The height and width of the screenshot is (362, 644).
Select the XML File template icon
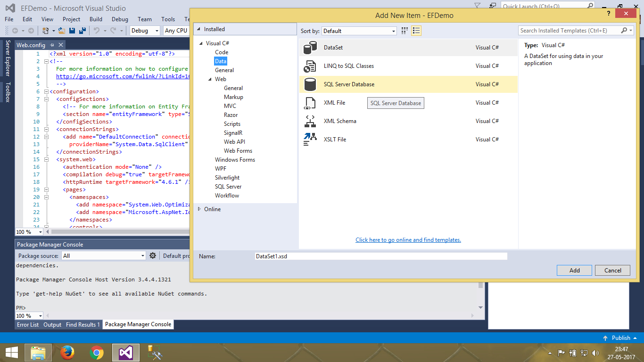click(310, 103)
